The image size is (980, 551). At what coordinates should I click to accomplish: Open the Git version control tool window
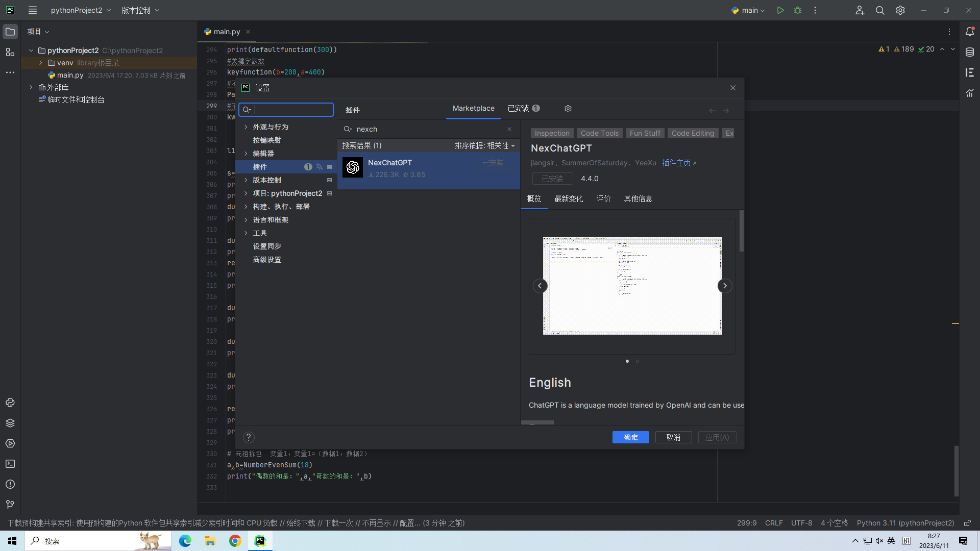click(x=10, y=504)
